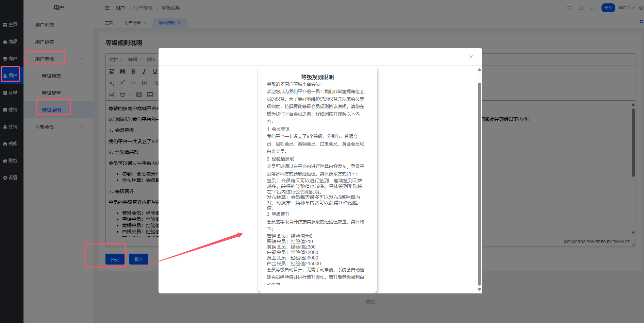Click the search magnifier icon in header

point(581,8)
